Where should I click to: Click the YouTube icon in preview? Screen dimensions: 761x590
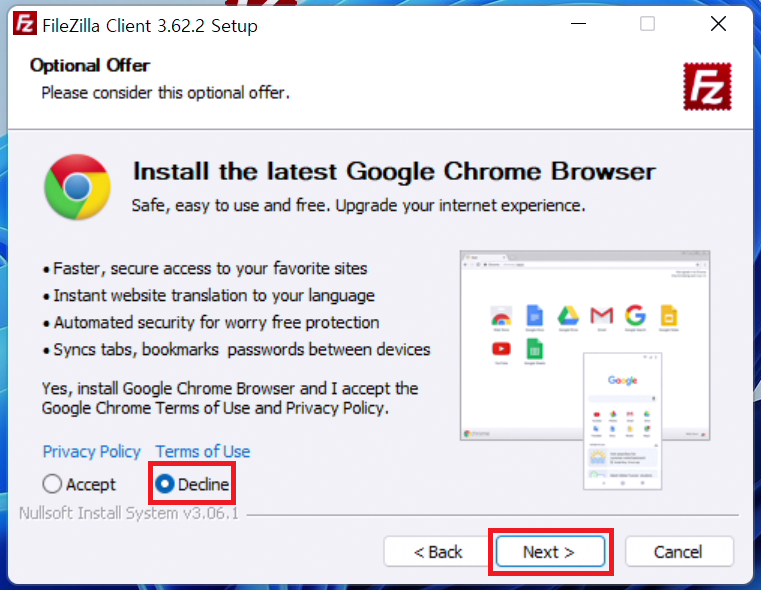tap(501, 348)
